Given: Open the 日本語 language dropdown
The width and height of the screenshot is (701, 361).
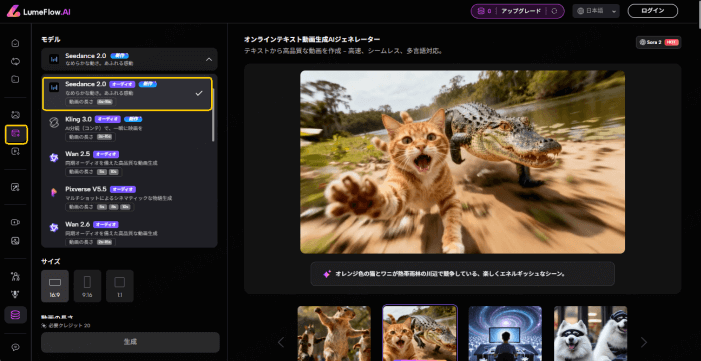Looking at the screenshot, I should (x=596, y=11).
